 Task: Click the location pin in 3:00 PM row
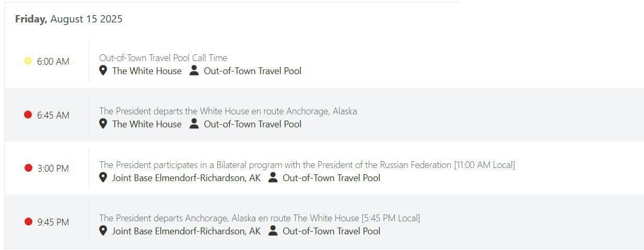pos(103,177)
